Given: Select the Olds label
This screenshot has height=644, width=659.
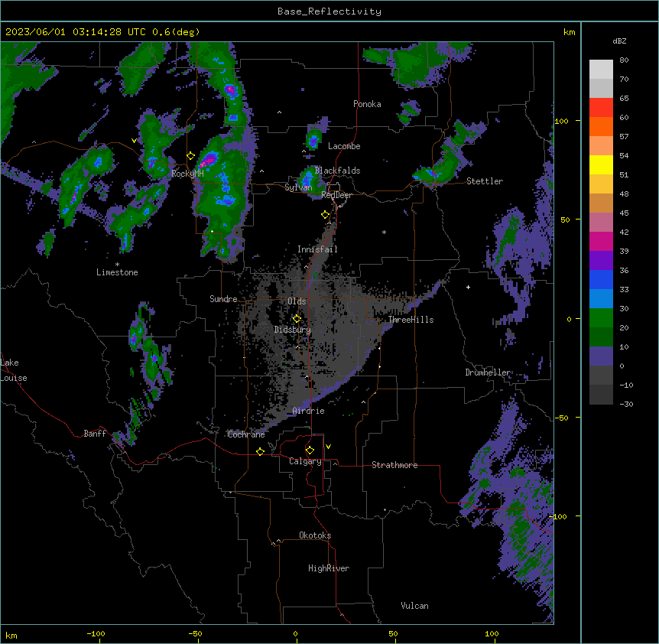Looking at the screenshot, I should 297,301.
